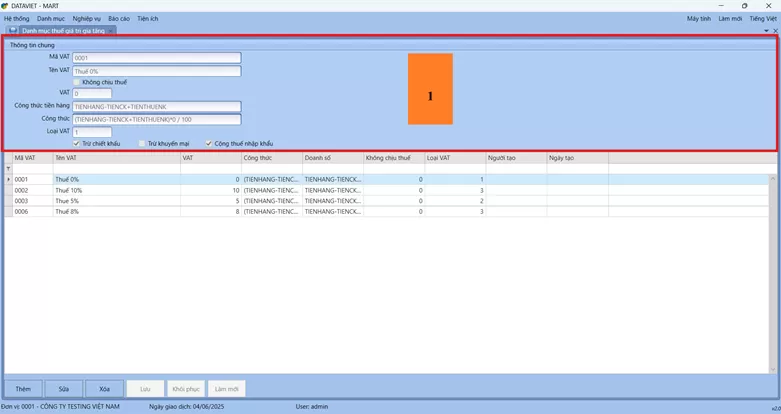Click the DATAVIET app icon in the title bar
This screenshot has width=781, height=414.
5,6
